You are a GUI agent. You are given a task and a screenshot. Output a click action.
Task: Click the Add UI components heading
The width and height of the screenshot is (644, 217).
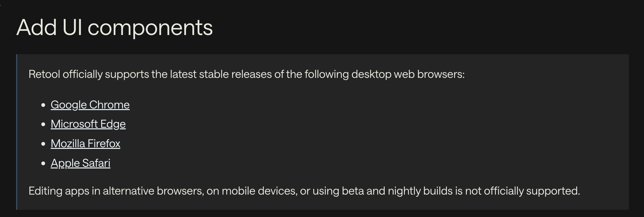(114, 27)
